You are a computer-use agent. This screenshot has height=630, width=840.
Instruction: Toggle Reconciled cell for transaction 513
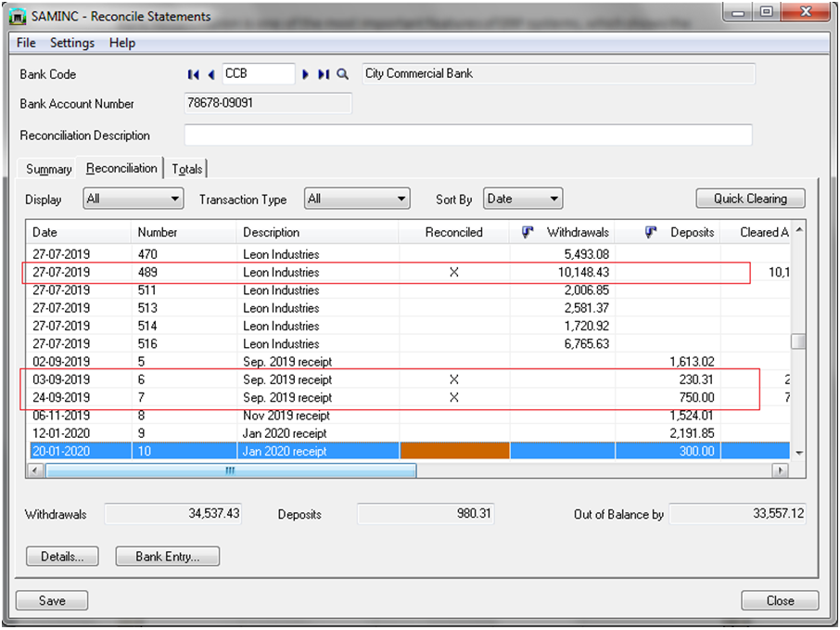point(453,308)
